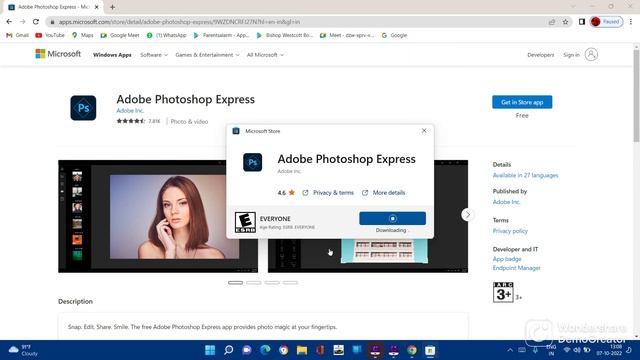Click the ESRB Everyone rating badge

coord(245,222)
